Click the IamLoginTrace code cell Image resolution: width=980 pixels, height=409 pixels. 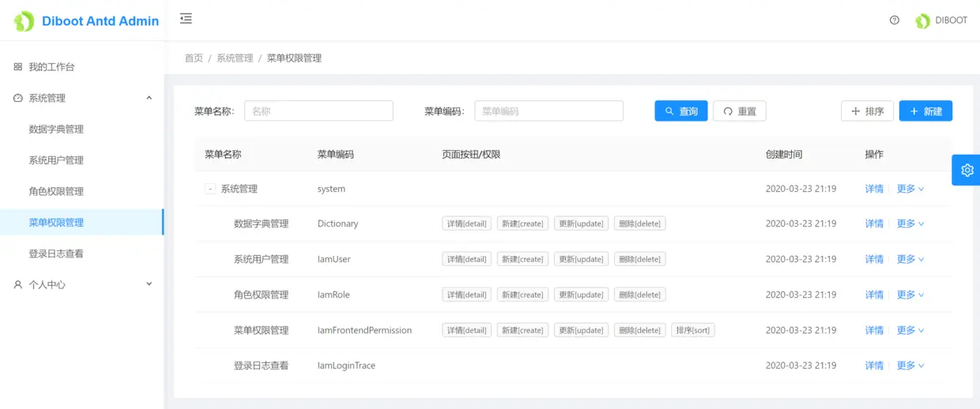[x=346, y=366]
